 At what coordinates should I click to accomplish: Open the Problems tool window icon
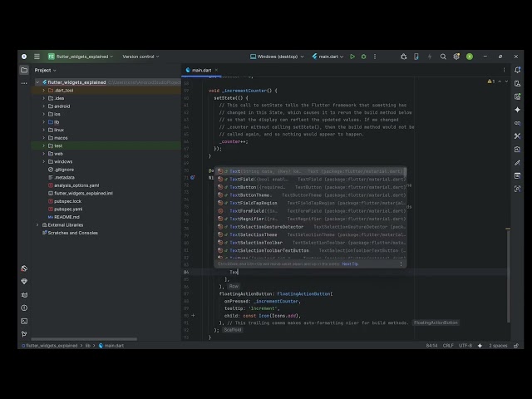[24, 308]
